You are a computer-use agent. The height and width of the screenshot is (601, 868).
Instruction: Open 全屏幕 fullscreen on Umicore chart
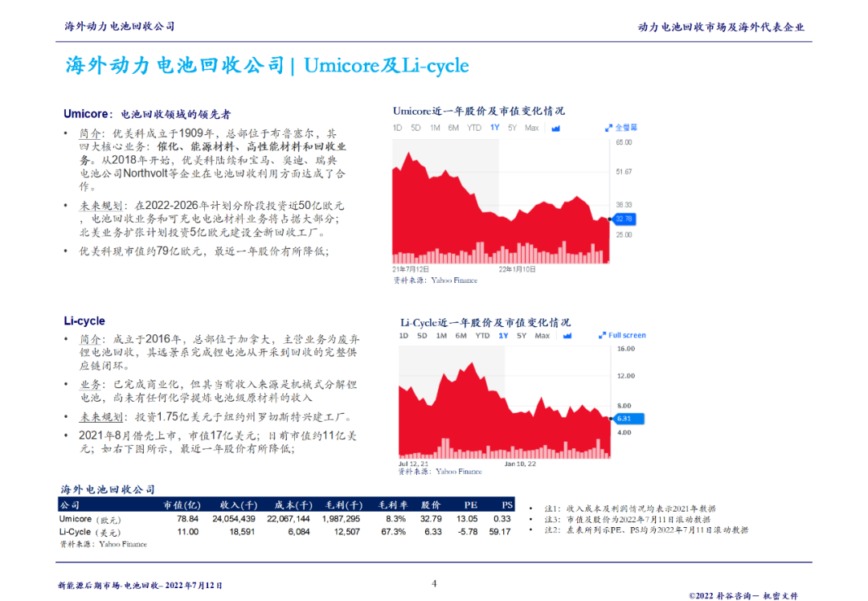(x=621, y=128)
